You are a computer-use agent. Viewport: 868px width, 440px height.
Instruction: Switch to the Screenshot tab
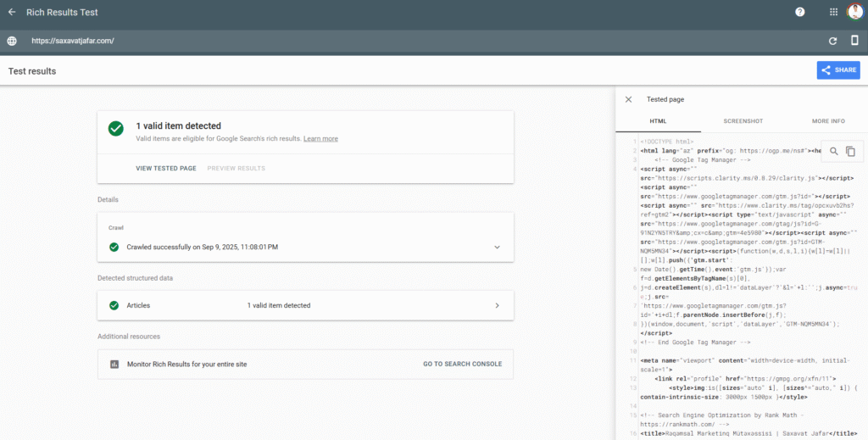[x=742, y=121]
